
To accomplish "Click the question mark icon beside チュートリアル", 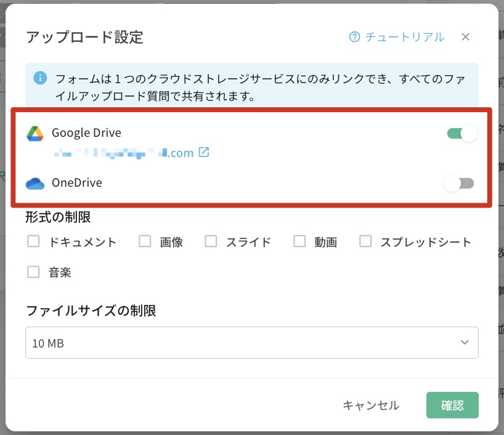I will [x=354, y=37].
